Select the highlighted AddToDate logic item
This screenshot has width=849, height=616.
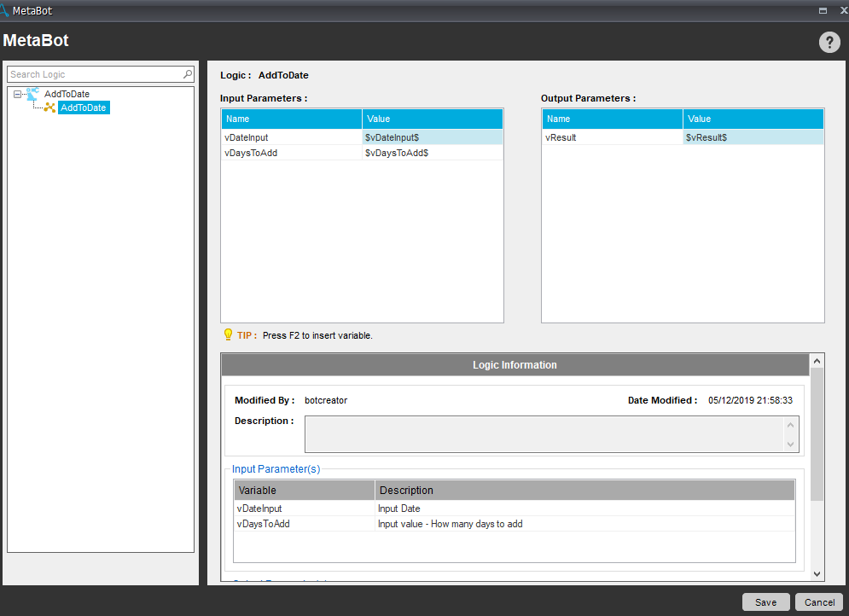[84, 108]
